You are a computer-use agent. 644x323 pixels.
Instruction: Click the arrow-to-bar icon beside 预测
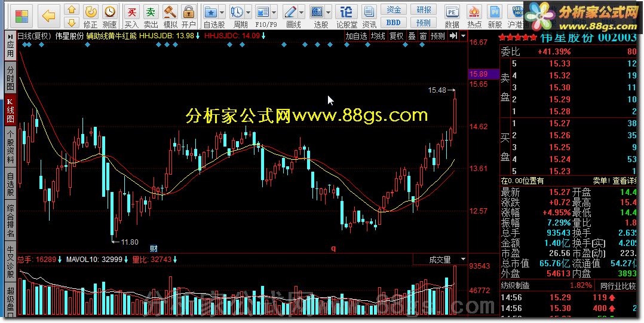[453, 36]
